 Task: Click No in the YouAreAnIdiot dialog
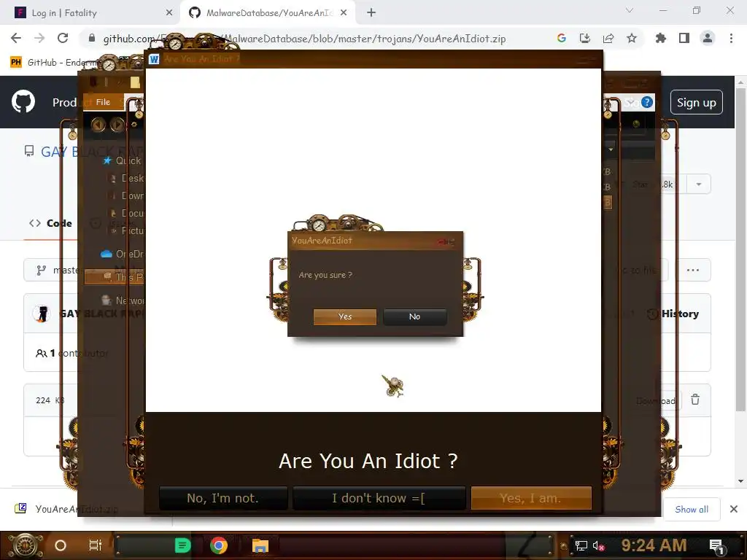click(414, 316)
